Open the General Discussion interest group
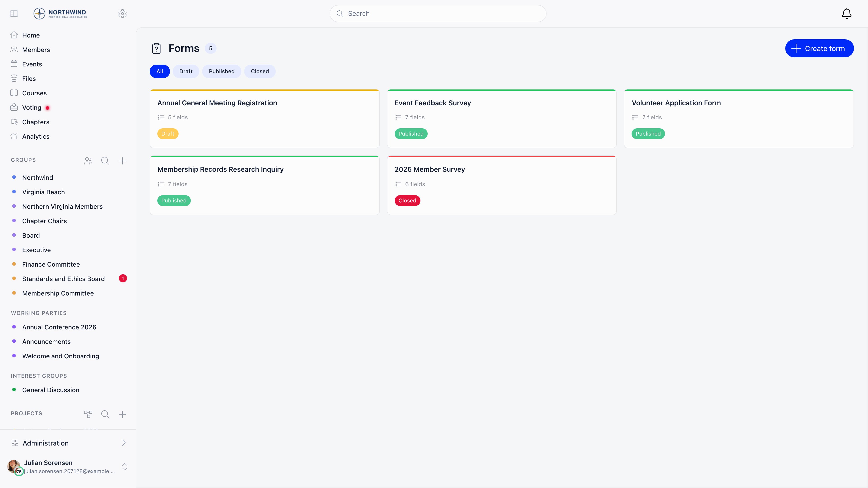This screenshot has height=488, width=868. pos(51,390)
